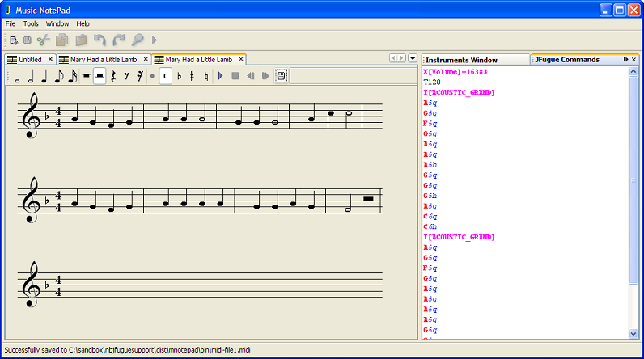Stop playback with square stop button
644x359 pixels.
235,76
